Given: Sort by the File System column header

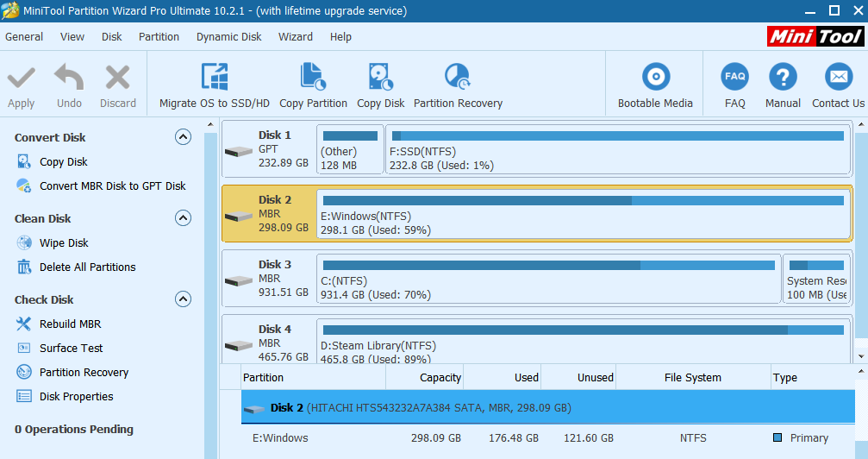Looking at the screenshot, I should click(x=692, y=378).
